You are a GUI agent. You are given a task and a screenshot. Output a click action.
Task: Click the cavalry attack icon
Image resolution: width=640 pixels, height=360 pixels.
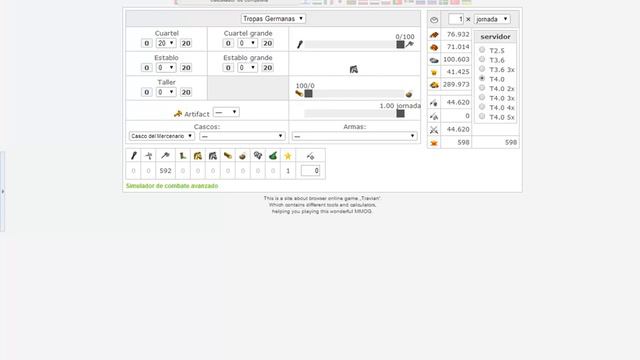point(434,116)
